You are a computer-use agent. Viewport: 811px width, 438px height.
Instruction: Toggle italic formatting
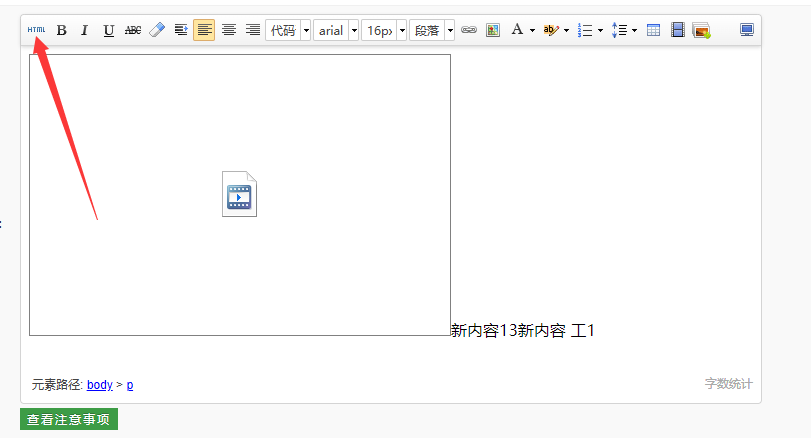[84, 31]
